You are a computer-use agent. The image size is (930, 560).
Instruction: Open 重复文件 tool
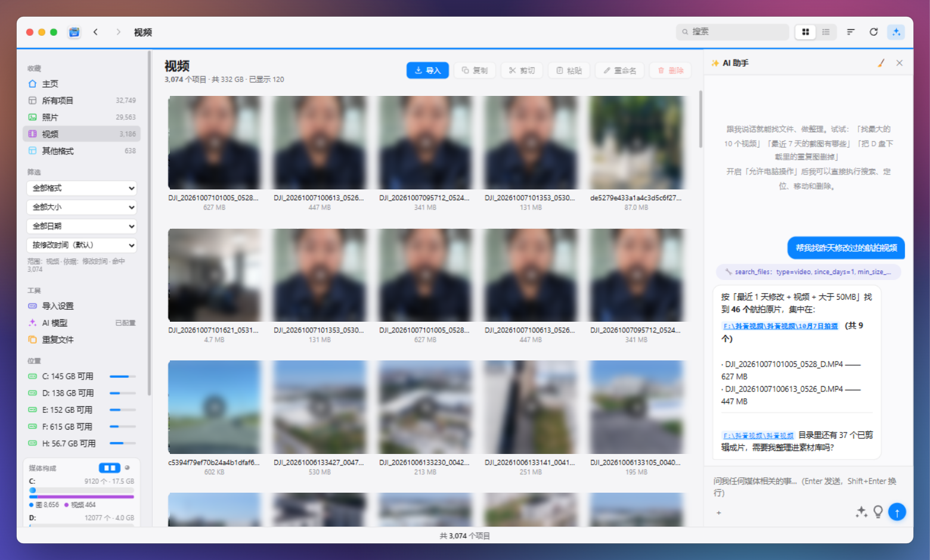[82, 340]
